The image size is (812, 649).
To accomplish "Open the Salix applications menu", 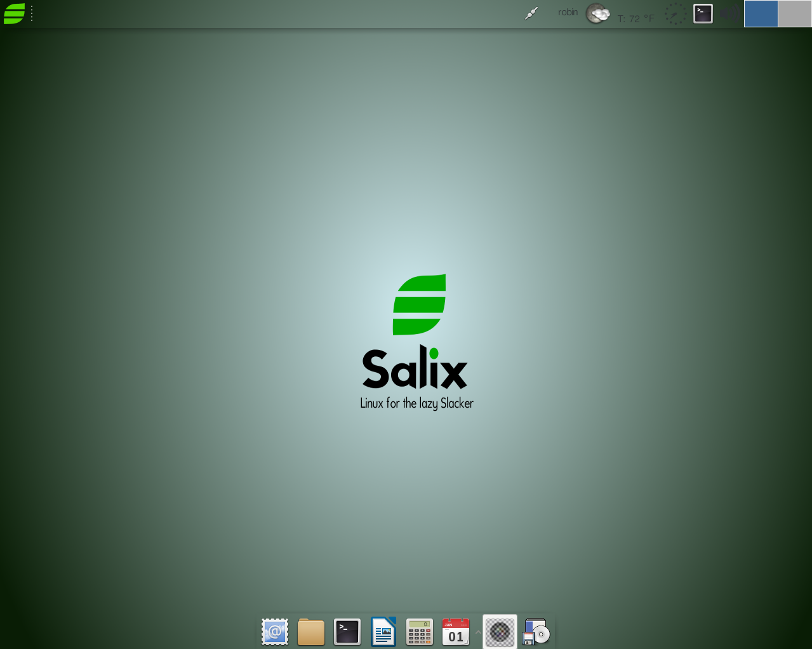I will click(14, 13).
